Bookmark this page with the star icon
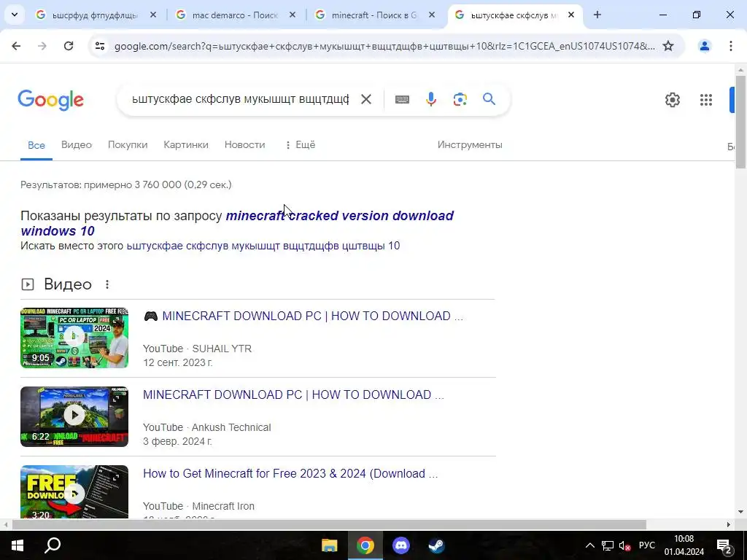The image size is (747, 560). (668, 46)
